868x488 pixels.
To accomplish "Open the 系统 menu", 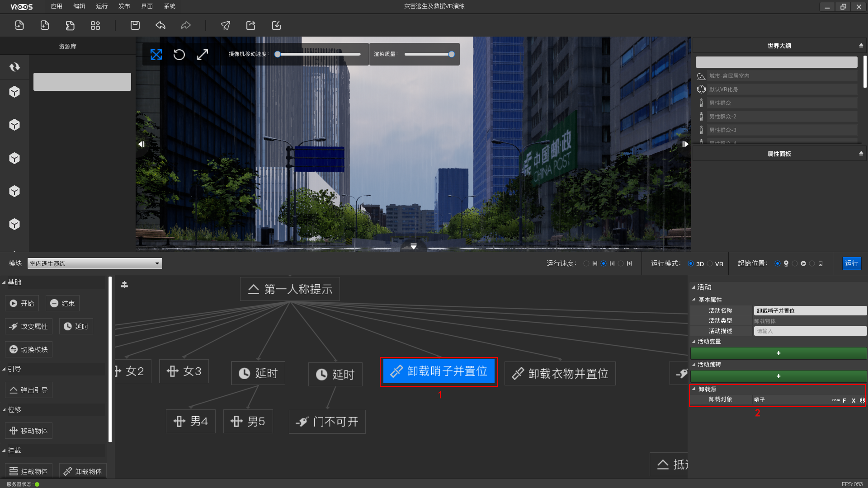I will click(x=170, y=6).
